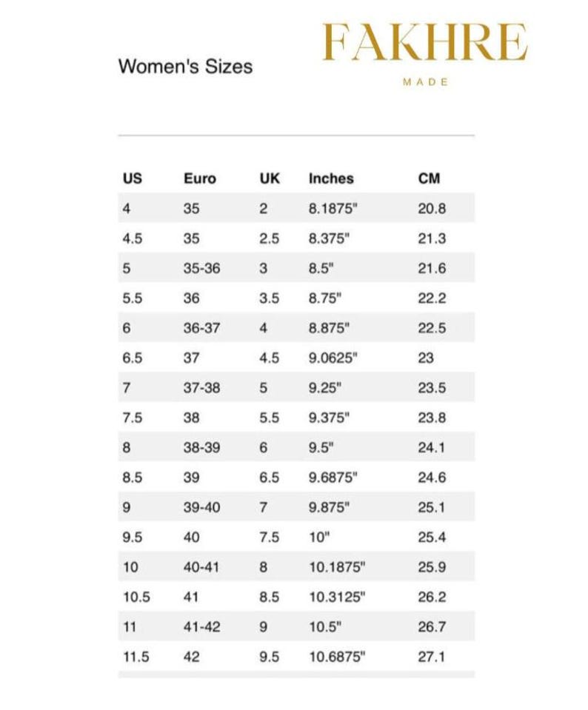Click the UK column header
This screenshot has height=710, width=588.
(x=270, y=178)
